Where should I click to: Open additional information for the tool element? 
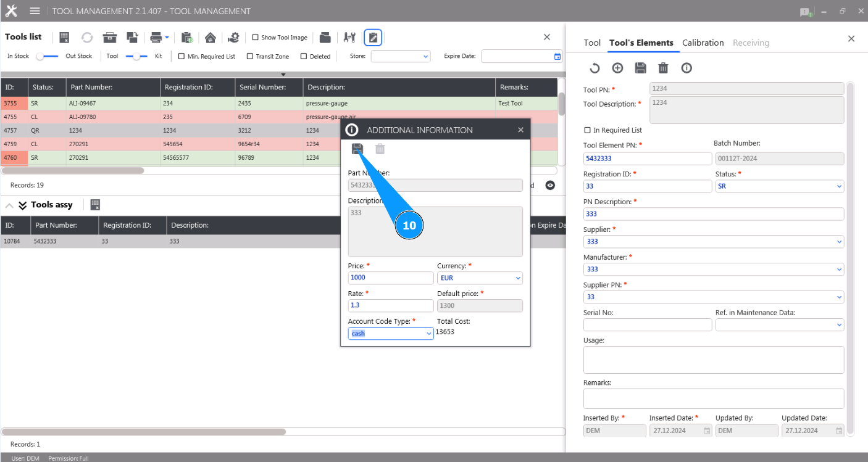686,68
